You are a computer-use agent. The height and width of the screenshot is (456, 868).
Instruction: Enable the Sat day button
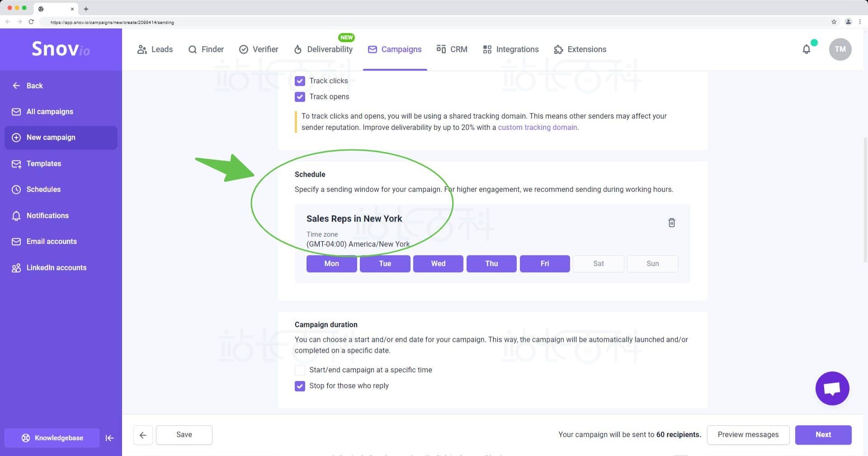pos(599,264)
